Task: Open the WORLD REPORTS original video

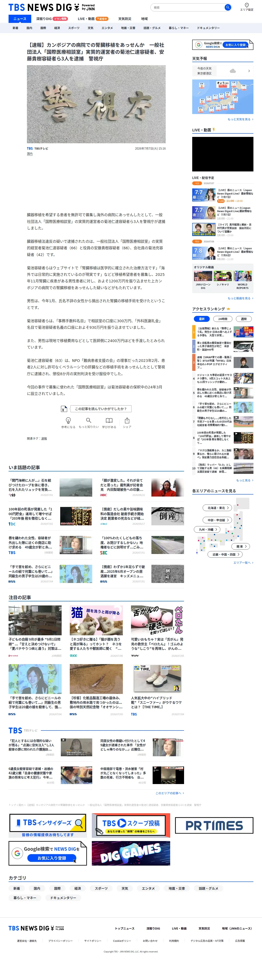Action: (x=243, y=281)
